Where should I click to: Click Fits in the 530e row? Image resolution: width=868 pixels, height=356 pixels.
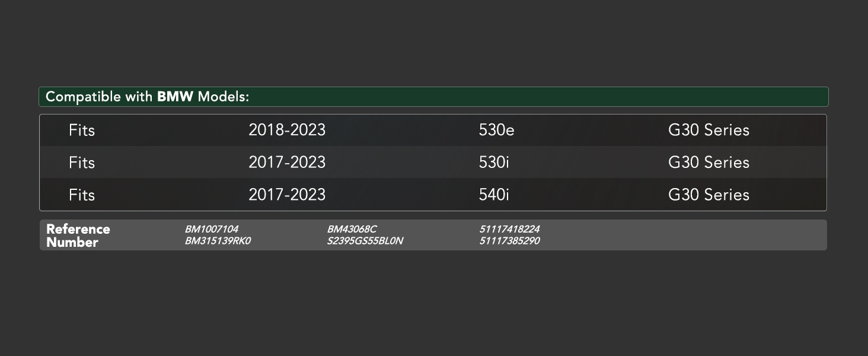(82, 130)
